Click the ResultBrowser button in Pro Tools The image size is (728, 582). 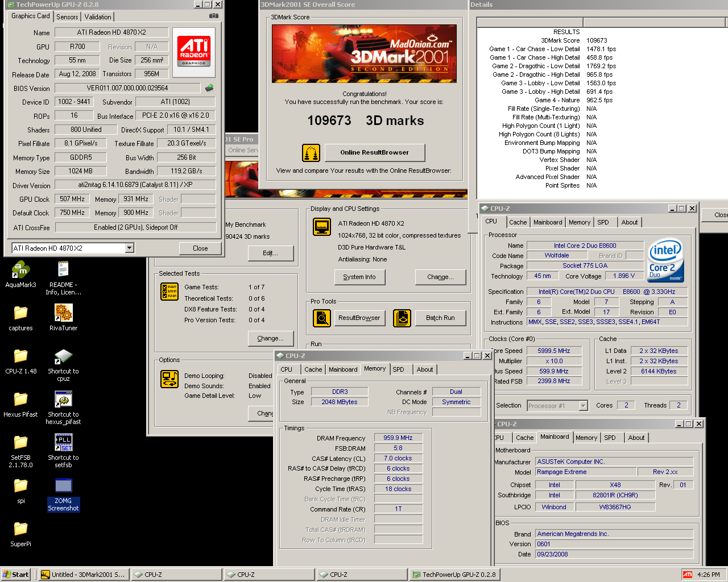(x=359, y=318)
